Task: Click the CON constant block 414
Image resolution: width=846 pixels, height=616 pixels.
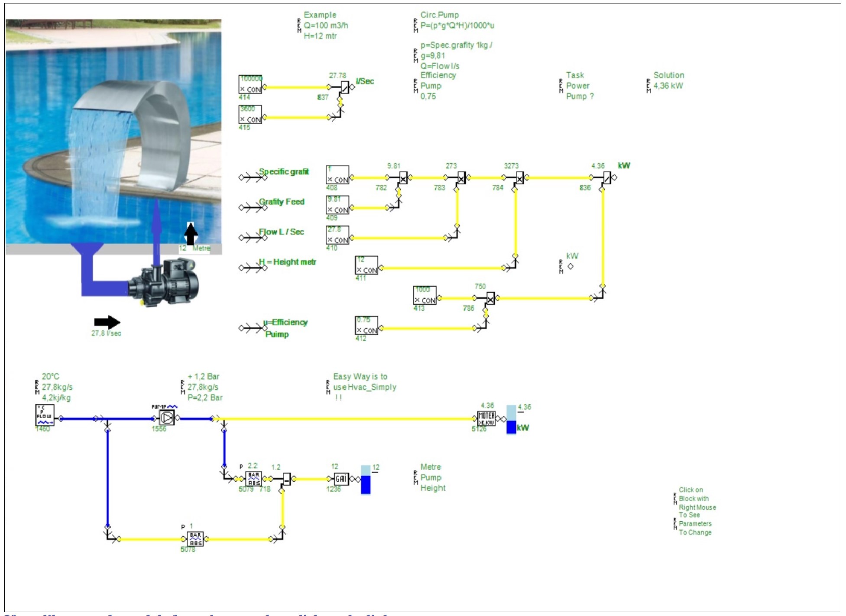Action: (x=250, y=85)
